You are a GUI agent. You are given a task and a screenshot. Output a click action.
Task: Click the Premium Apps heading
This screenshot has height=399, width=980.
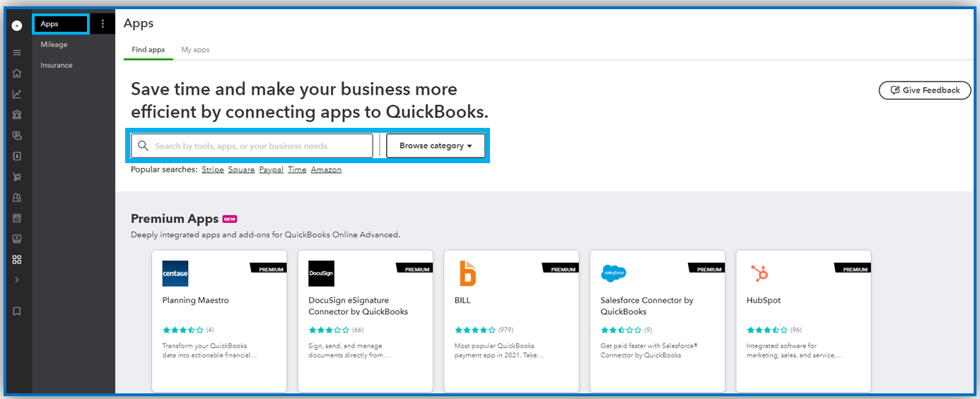point(175,219)
